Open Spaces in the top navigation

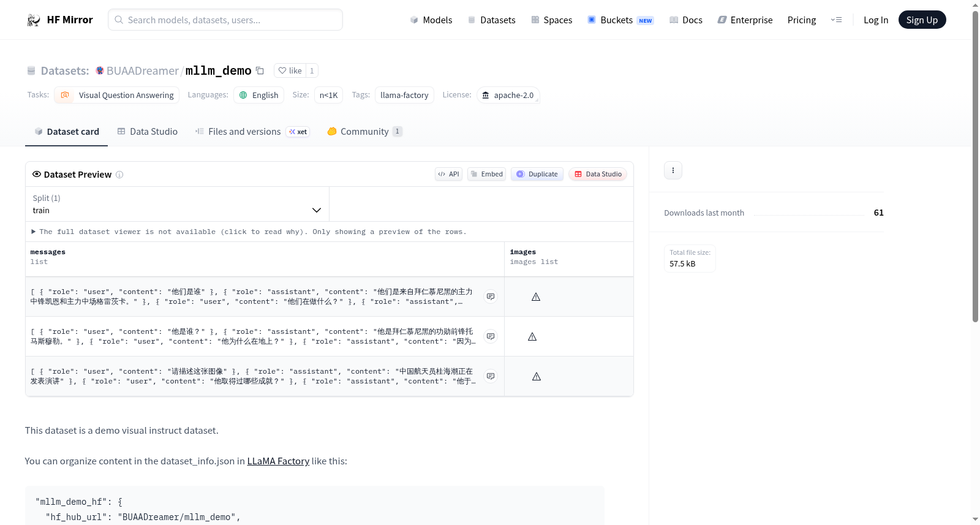(552, 20)
